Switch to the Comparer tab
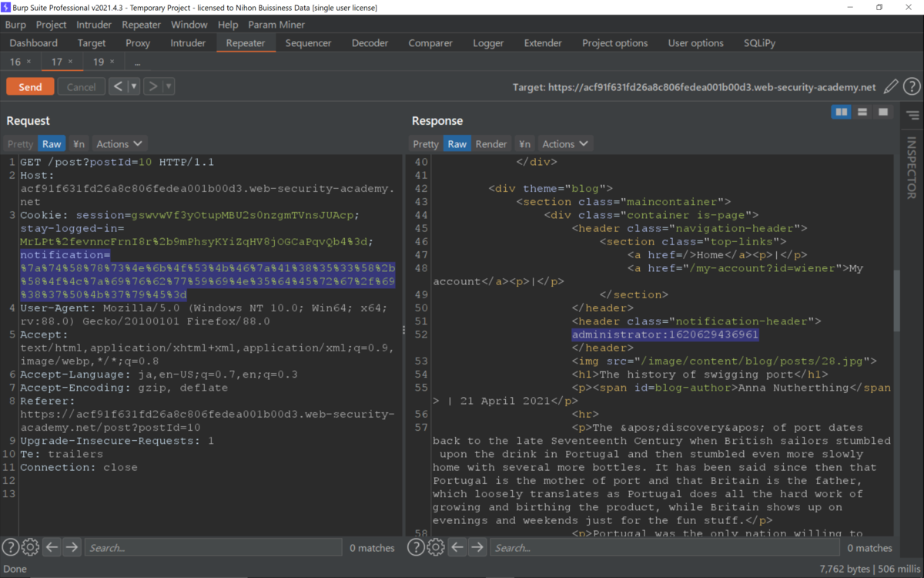The width and height of the screenshot is (924, 578). click(x=429, y=43)
